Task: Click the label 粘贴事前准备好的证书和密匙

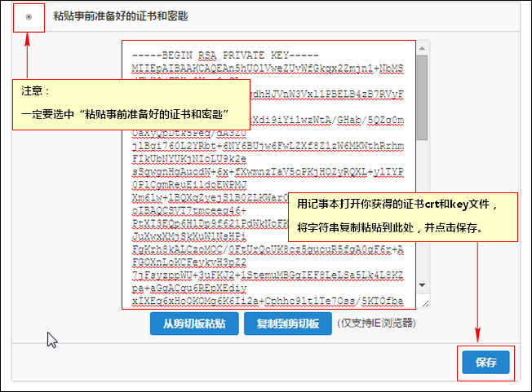Action: point(121,16)
